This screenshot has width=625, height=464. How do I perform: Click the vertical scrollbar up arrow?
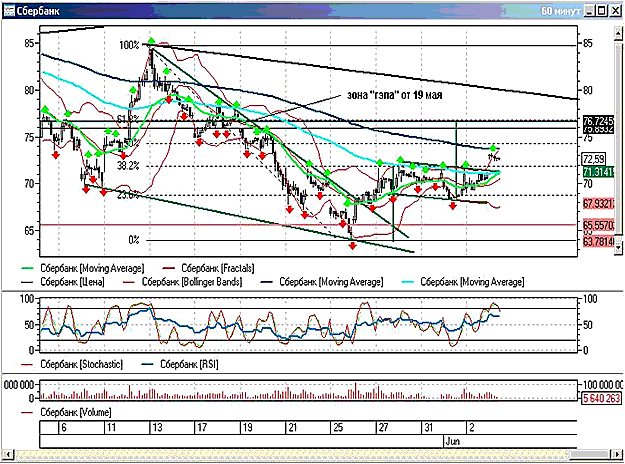tap(618, 35)
